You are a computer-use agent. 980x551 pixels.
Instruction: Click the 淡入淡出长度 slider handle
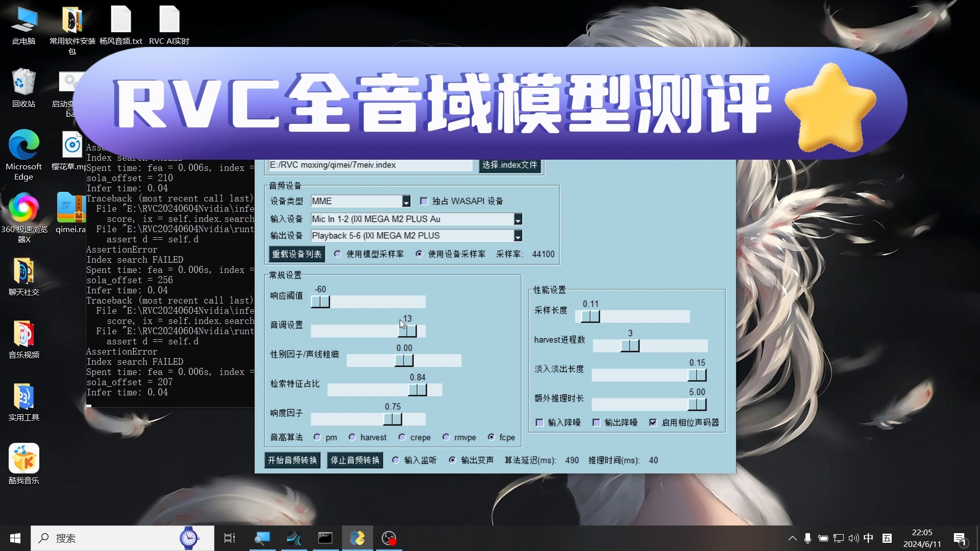click(x=697, y=375)
